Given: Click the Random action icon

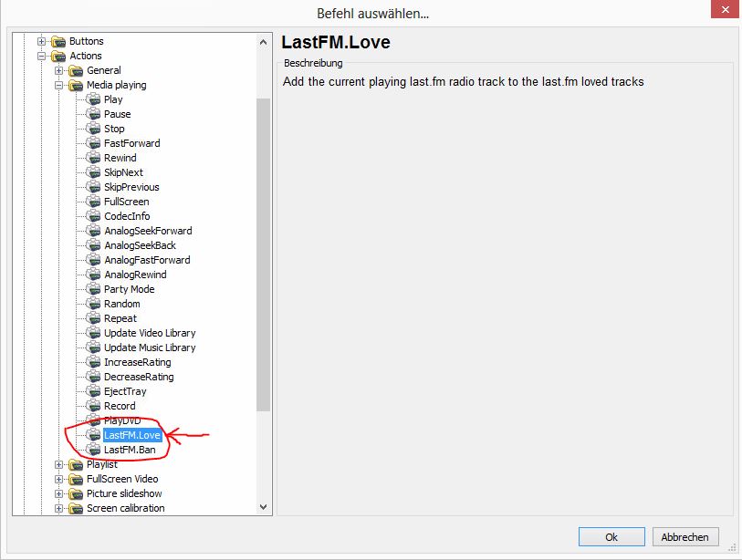Looking at the screenshot, I should click(94, 304).
